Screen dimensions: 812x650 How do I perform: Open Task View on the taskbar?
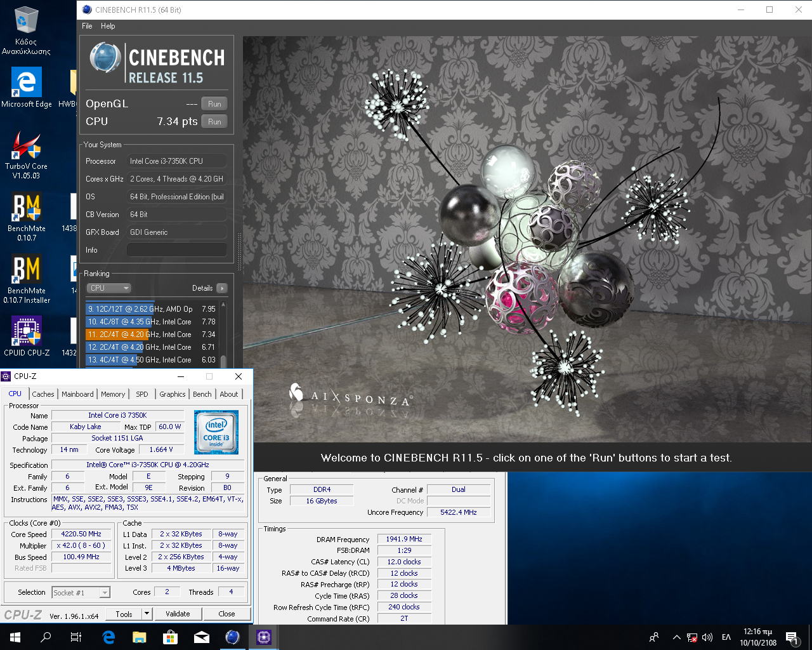[x=76, y=637]
